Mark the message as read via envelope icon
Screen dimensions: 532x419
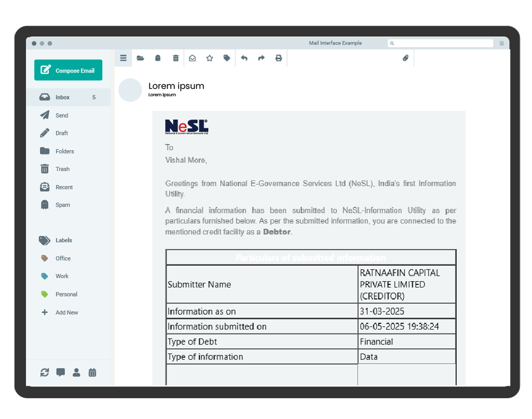[193, 58]
